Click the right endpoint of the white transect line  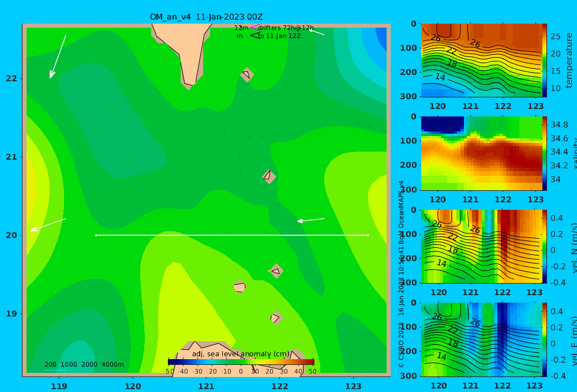[368, 235]
